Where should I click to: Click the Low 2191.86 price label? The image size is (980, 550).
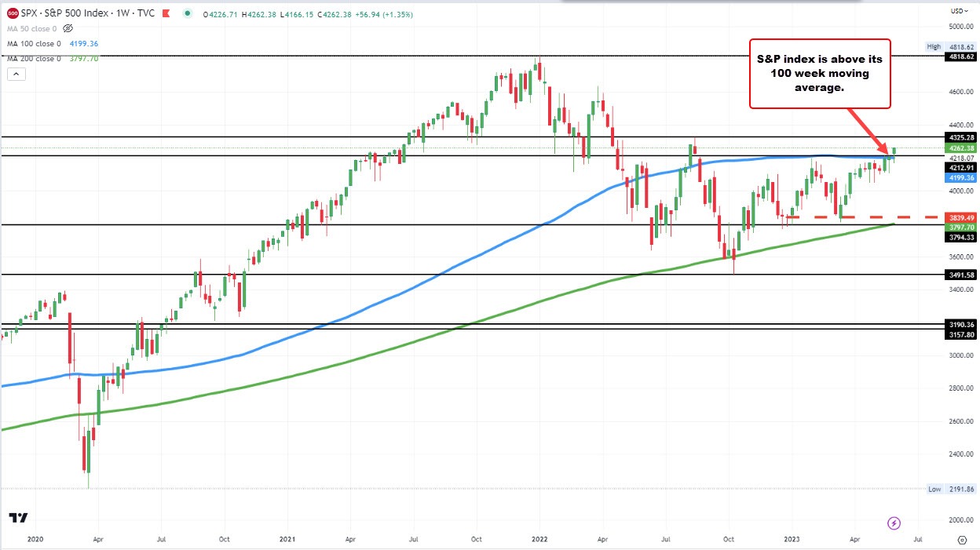click(952, 489)
